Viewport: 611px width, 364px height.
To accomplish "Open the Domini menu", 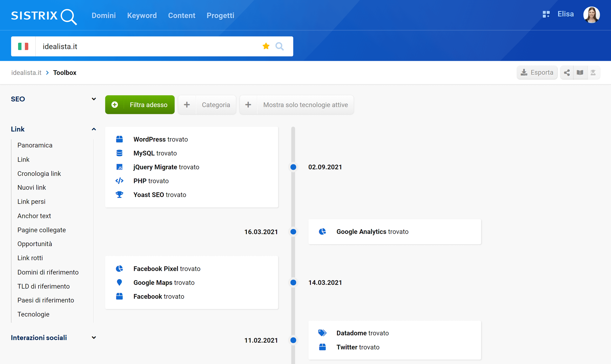I will click(104, 15).
